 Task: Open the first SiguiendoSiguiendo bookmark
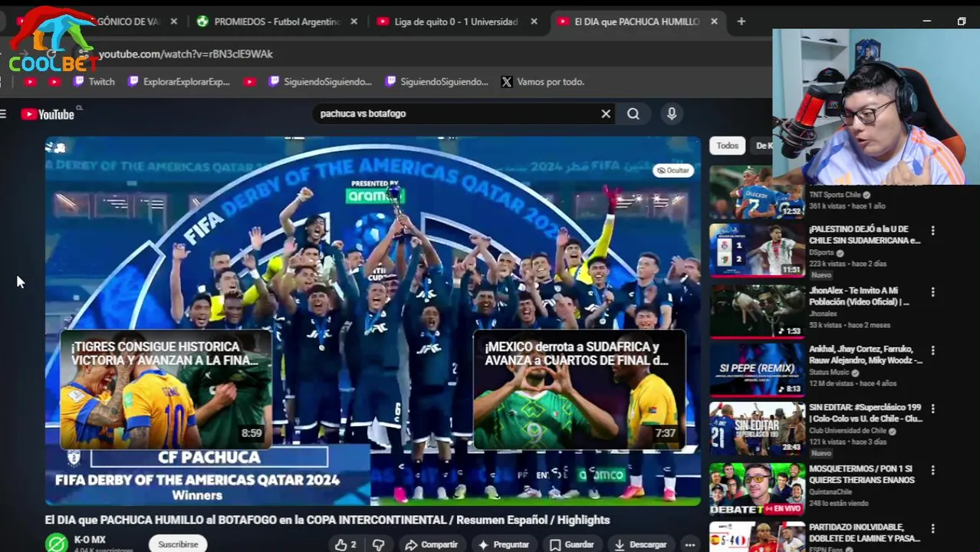coord(320,81)
